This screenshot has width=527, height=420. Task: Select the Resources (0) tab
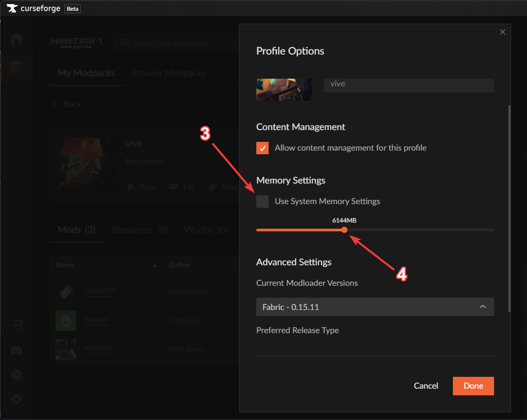coord(140,230)
